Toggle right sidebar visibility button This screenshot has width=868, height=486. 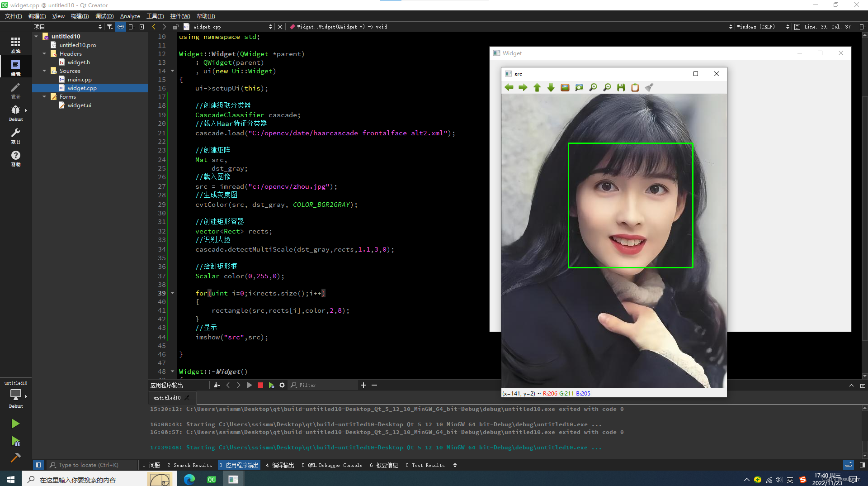(862, 465)
